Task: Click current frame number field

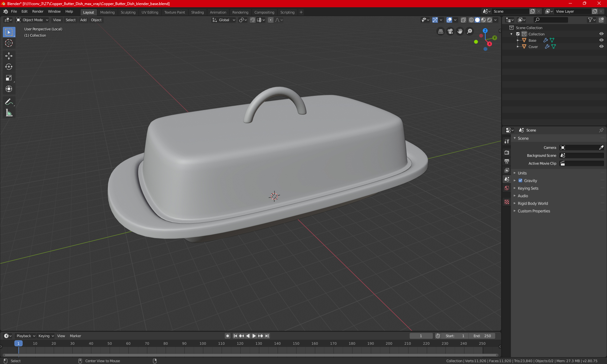Action: [x=421, y=336]
